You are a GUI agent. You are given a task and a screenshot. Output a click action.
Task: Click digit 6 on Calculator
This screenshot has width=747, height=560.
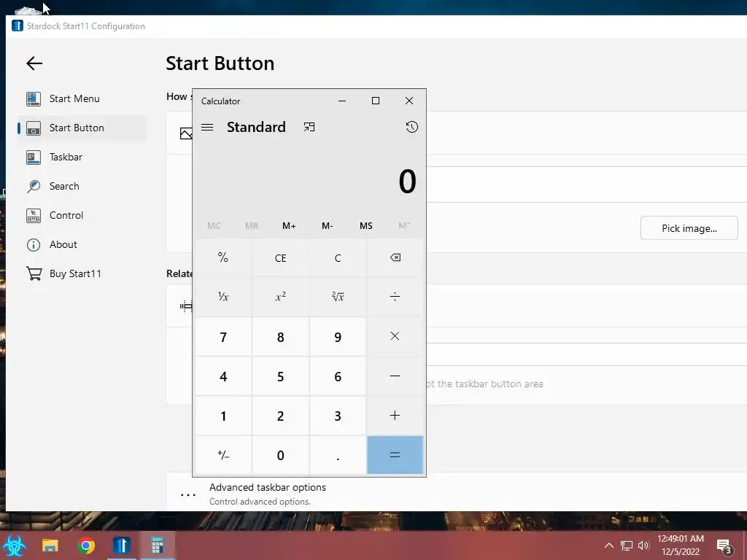click(338, 376)
